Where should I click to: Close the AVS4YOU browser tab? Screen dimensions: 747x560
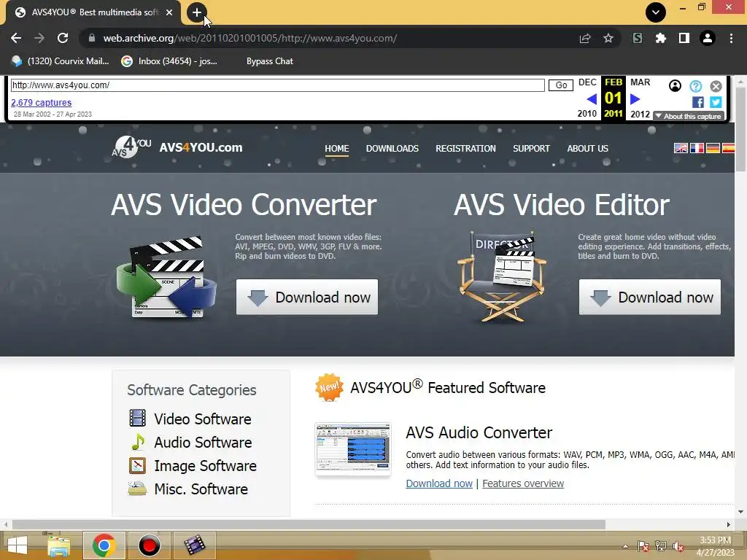click(169, 12)
